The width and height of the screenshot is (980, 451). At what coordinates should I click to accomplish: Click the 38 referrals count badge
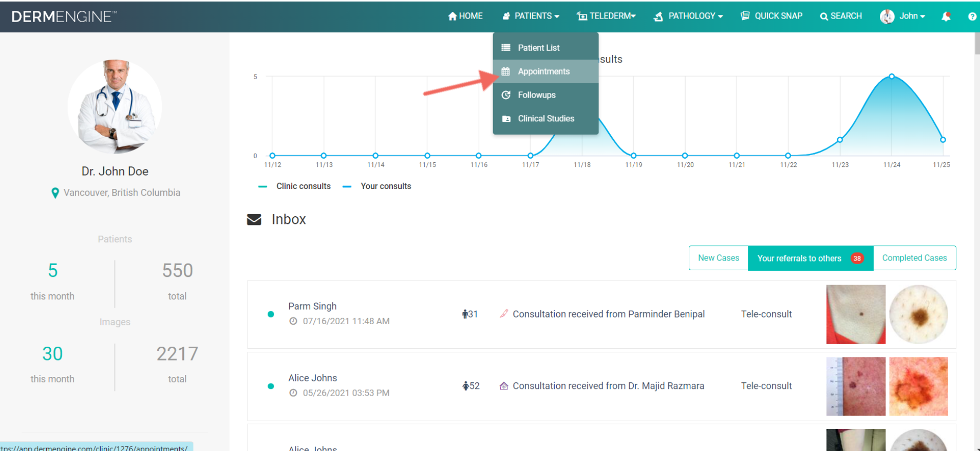[857, 258]
